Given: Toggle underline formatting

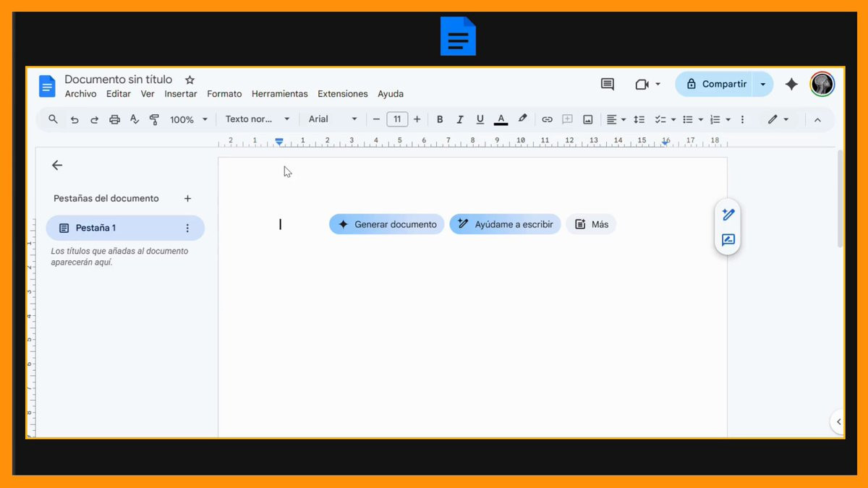Looking at the screenshot, I should point(480,119).
